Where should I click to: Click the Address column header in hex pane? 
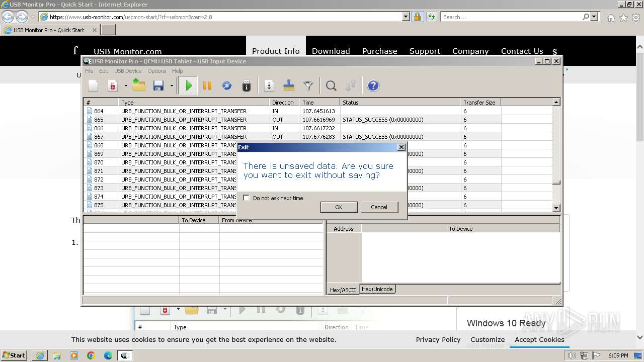point(344,229)
